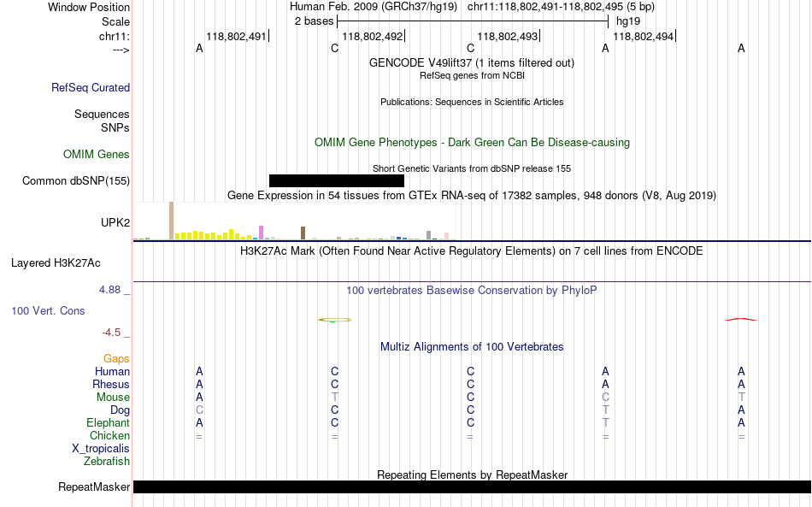Select the RepeatMasker track label

pyautogui.click(x=94, y=486)
